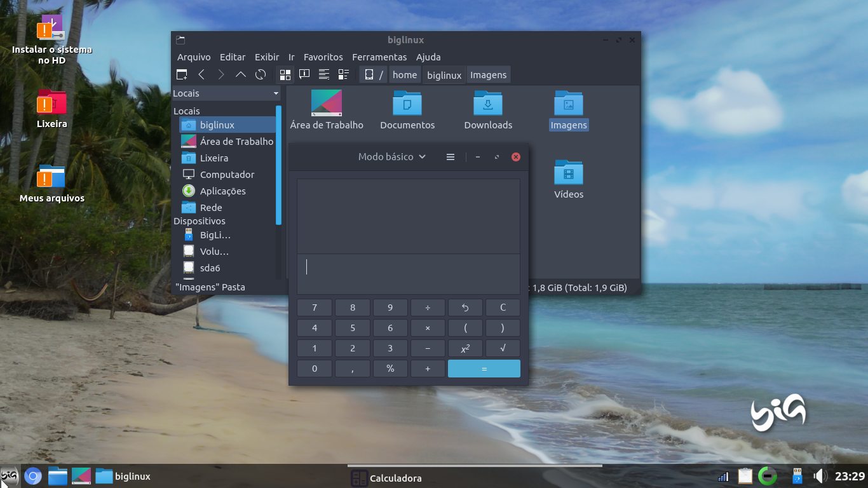
Task: Switch to icon view in file manager
Action: pyautogui.click(x=285, y=74)
